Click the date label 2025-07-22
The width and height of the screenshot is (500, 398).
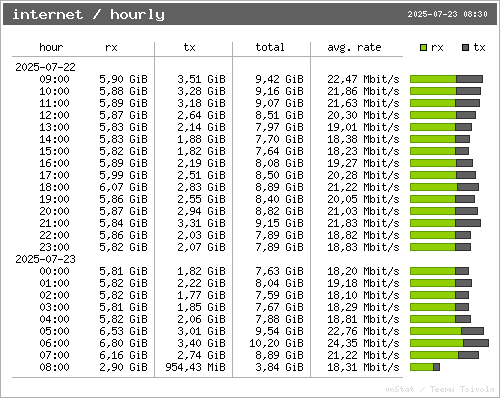45,67
